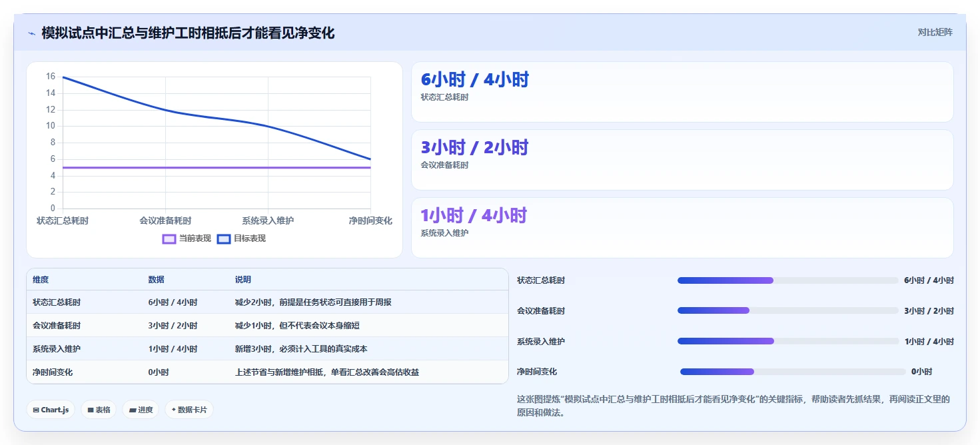Click the 状态汇总耗时 progress bar

click(x=788, y=280)
